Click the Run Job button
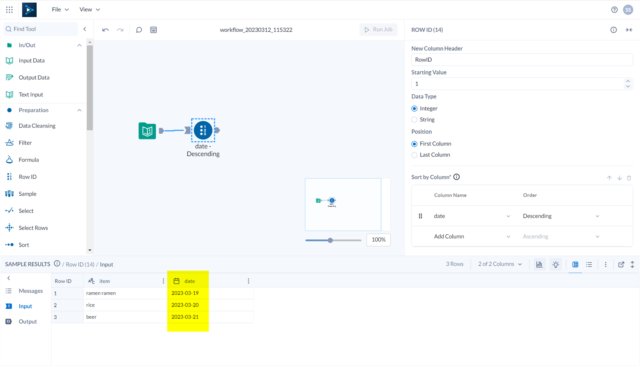This screenshot has height=366, width=640. point(378,29)
